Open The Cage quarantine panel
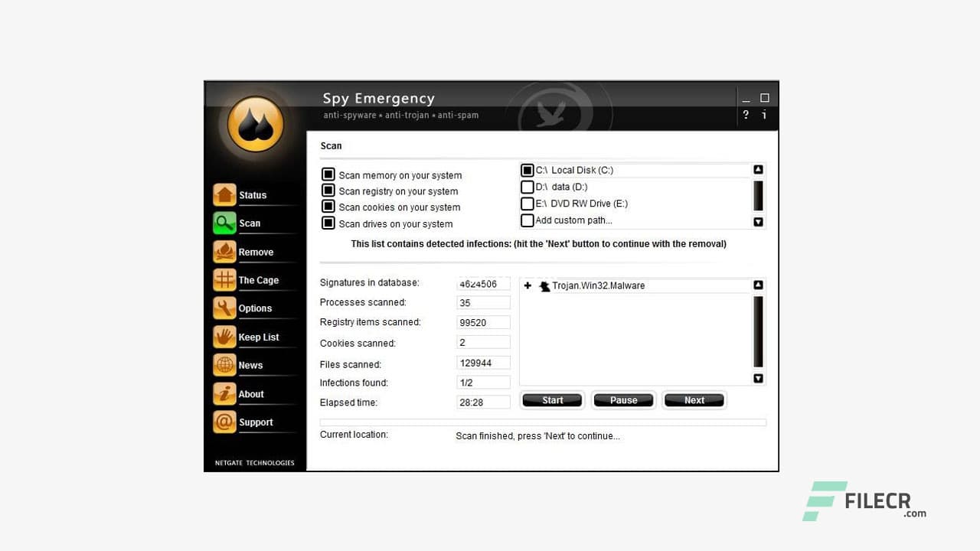 click(259, 279)
